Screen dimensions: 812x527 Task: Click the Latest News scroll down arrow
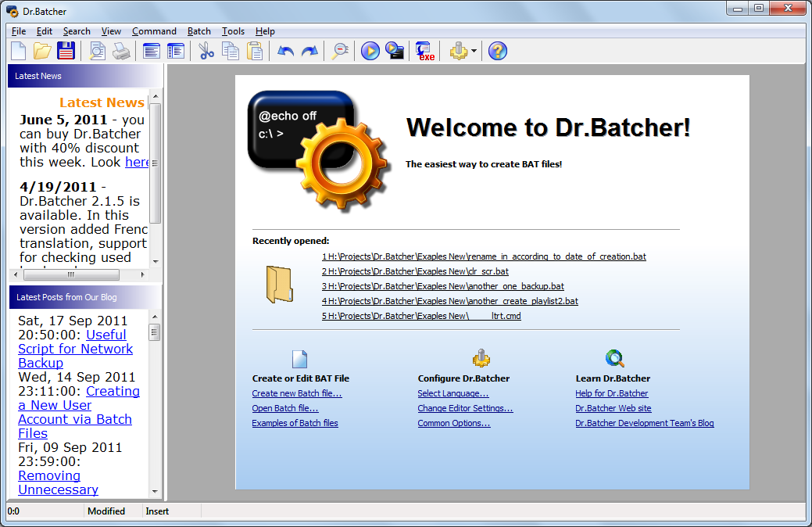click(x=156, y=262)
